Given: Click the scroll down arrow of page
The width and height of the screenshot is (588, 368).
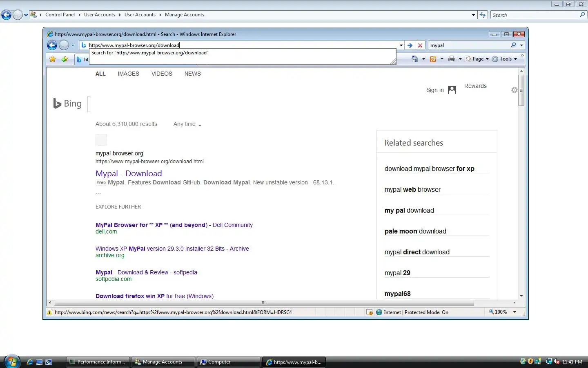Looking at the screenshot, I should pos(521,296).
